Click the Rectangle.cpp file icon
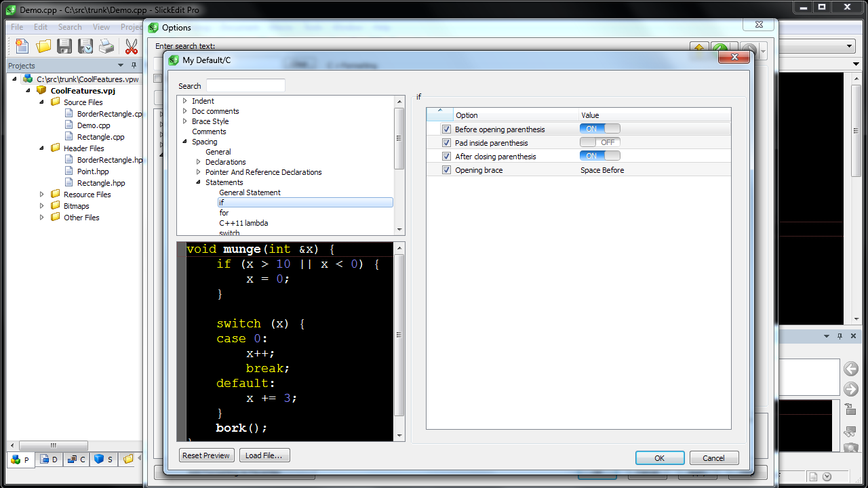 (x=68, y=137)
